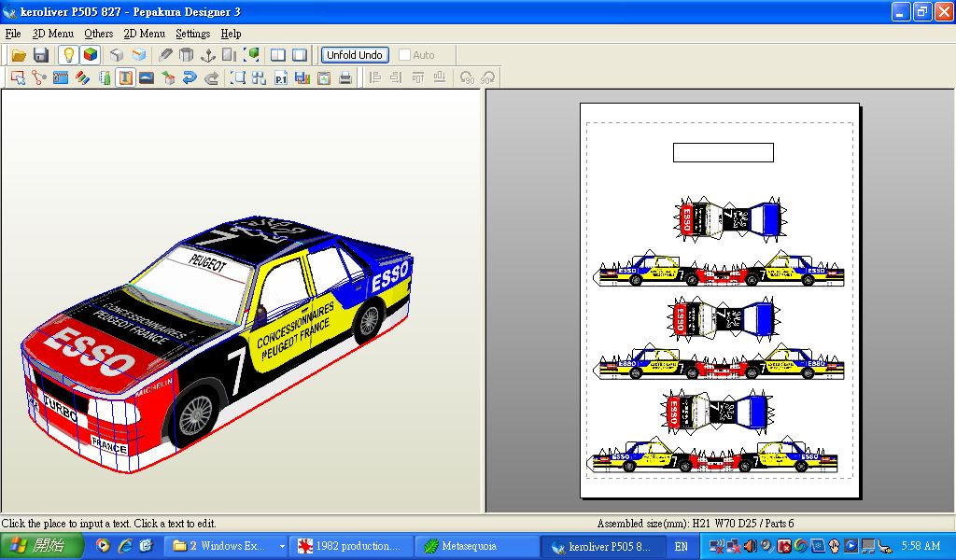Image resolution: width=956 pixels, height=560 pixels.
Task: Enable the Auto checkbox
Action: (404, 55)
